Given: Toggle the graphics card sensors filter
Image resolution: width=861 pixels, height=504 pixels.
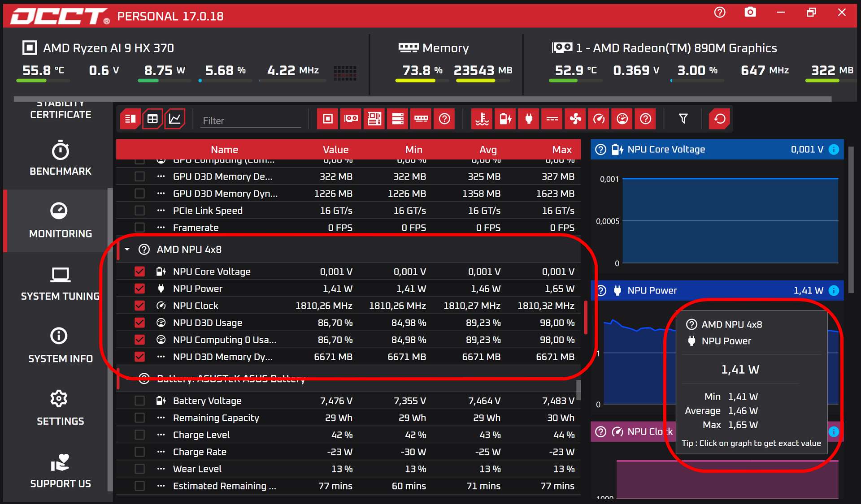Looking at the screenshot, I should [x=351, y=119].
